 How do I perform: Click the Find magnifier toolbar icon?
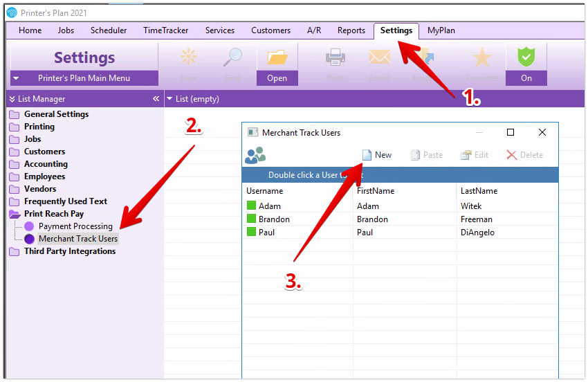point(232,57)
